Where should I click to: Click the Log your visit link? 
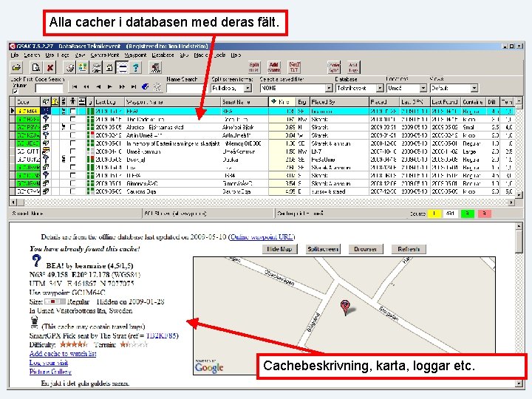pos(49,362)
